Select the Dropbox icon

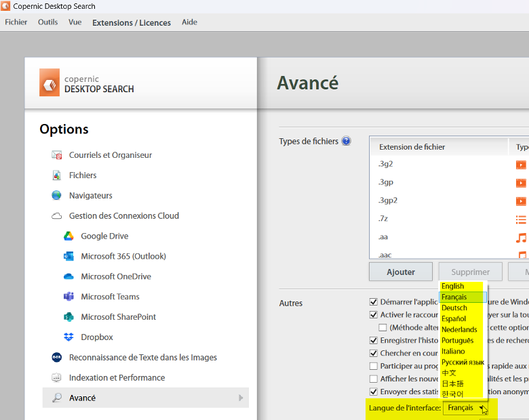point(68,337)
